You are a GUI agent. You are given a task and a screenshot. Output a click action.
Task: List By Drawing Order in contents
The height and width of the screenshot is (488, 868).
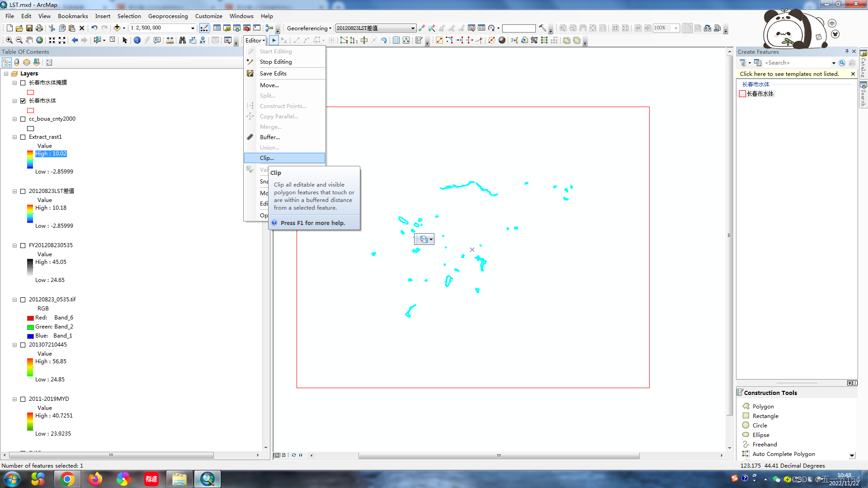pyautogui.click(x=7, y=62)
